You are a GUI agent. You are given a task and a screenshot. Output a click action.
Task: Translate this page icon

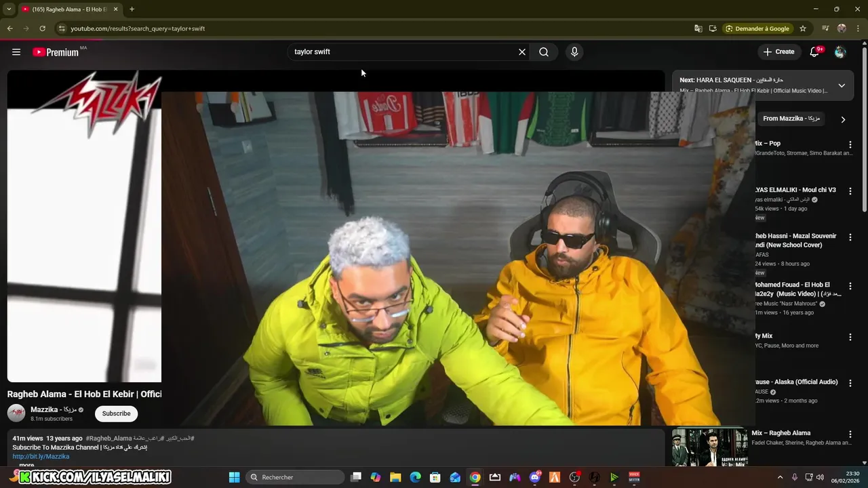click(x=698, y=28)
